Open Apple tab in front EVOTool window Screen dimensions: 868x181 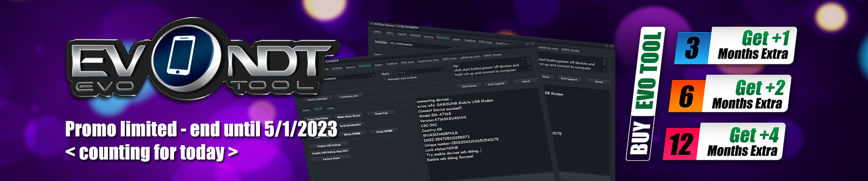(x=378, y=65)
